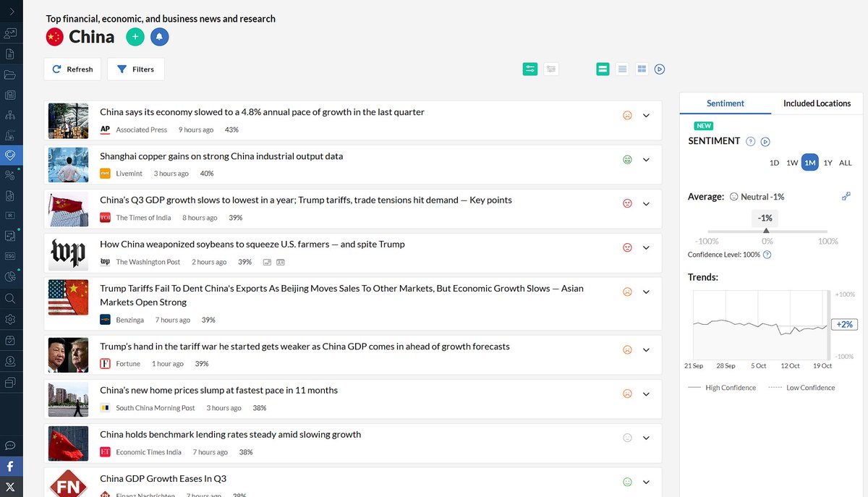The height and width of the screenshot is (497, 868).
Task: Click the Washington Post article thumbnail
Action: [x=68, y=253]
